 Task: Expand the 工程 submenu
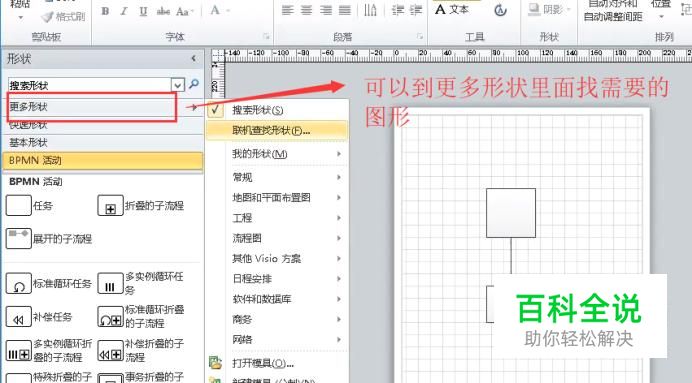(277, 218)
